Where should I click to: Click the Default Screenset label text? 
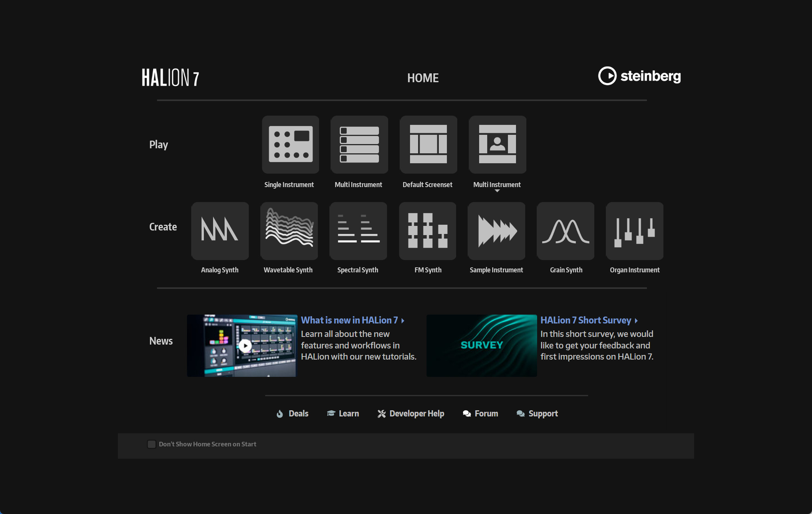(x=428, y=185)
